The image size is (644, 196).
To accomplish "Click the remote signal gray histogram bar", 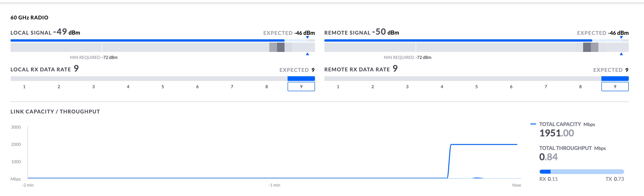I will 477,47.
